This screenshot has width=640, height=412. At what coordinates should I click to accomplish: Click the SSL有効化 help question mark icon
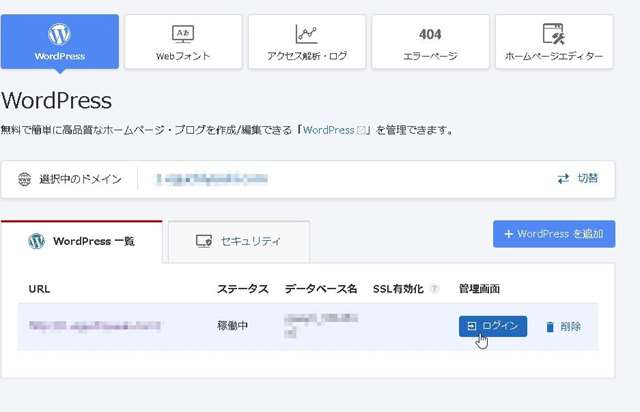click(x=434, y=289)
